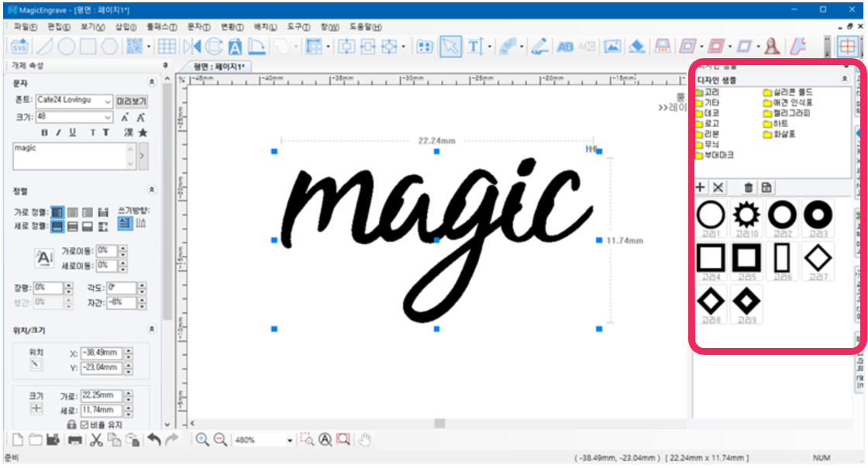Select horizontal writing direction

click(x=125, y=223)
